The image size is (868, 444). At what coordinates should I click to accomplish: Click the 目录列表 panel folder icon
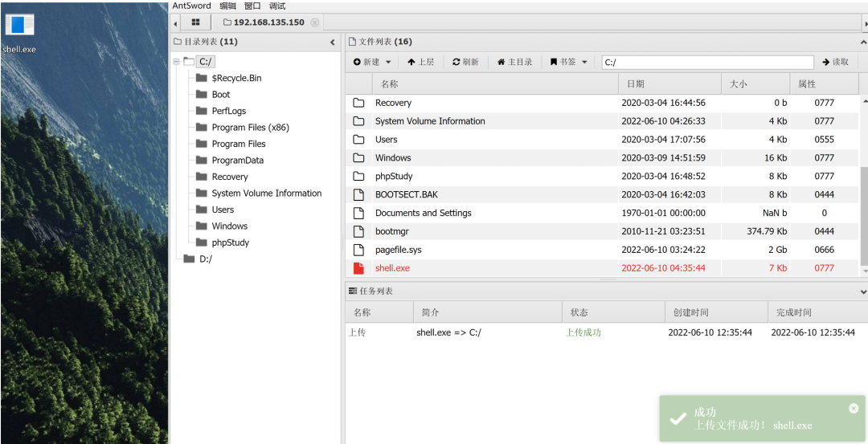click(177, 42)
